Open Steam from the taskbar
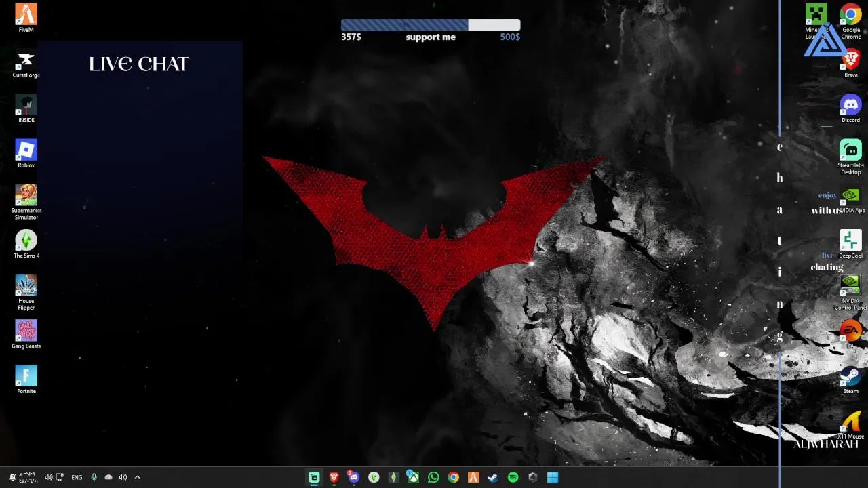The image size is (868, 488). (x=493, y=477)
